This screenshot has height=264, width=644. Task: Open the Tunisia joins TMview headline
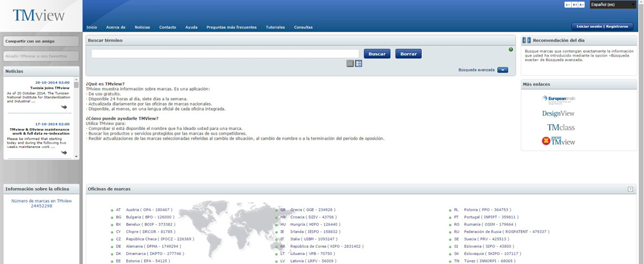point(50,88)
